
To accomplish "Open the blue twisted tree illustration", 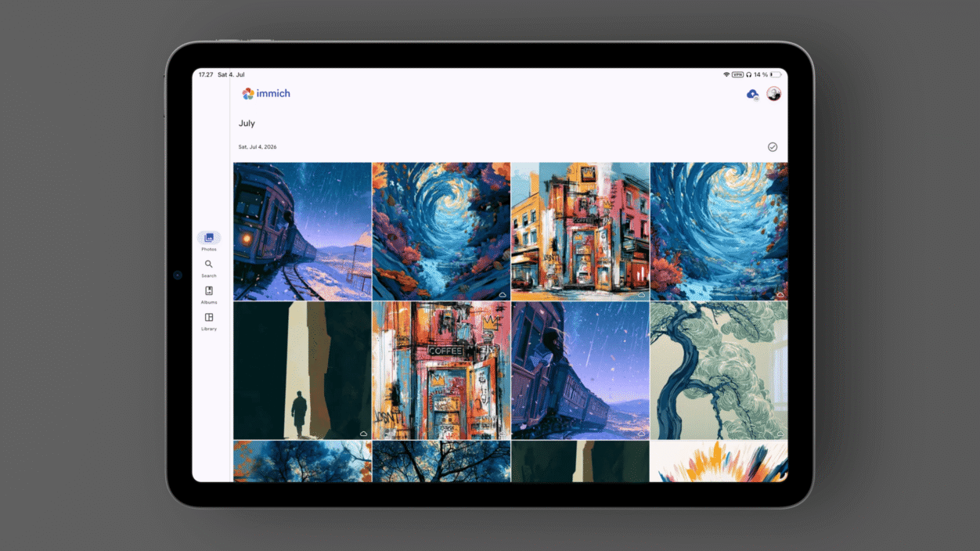I will [x=719, y=371].
